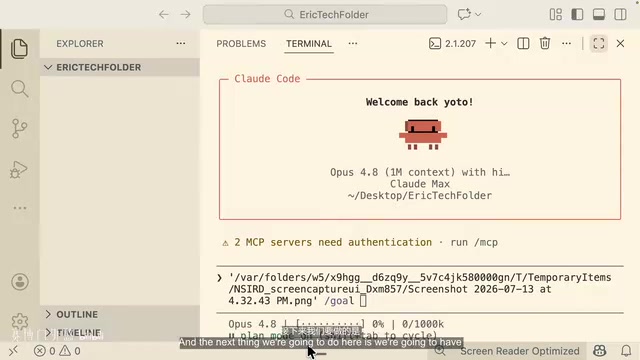Open the Manage gear icon
This screenshot has height=360, width=640.
point(20,321)
